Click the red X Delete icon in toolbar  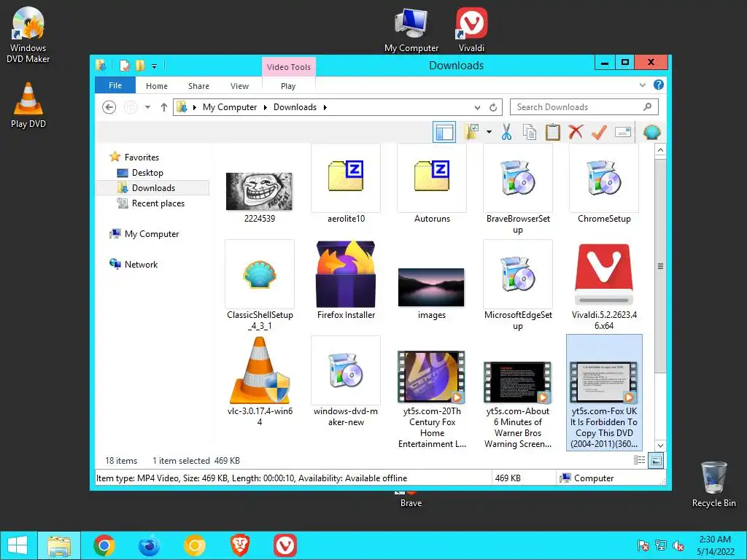tap(576, 132)
